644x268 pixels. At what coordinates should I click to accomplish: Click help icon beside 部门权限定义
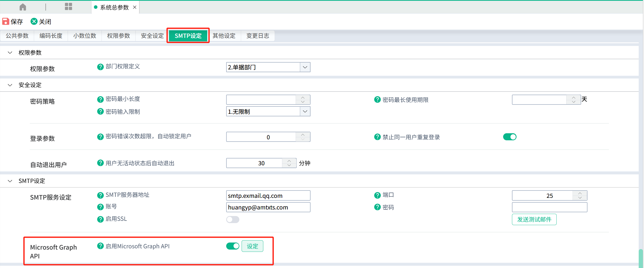click(100, 67)
